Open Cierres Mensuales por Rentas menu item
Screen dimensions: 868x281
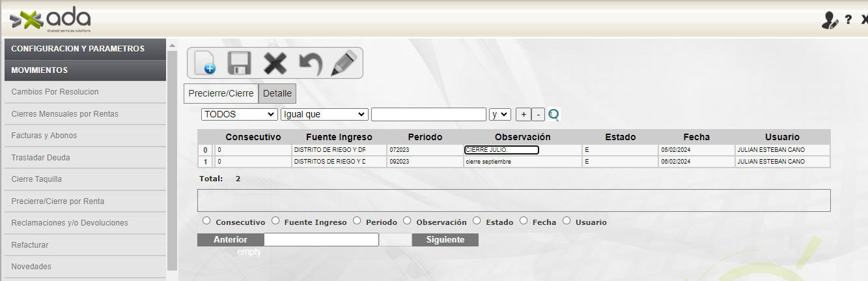click(x=65, y=114)
